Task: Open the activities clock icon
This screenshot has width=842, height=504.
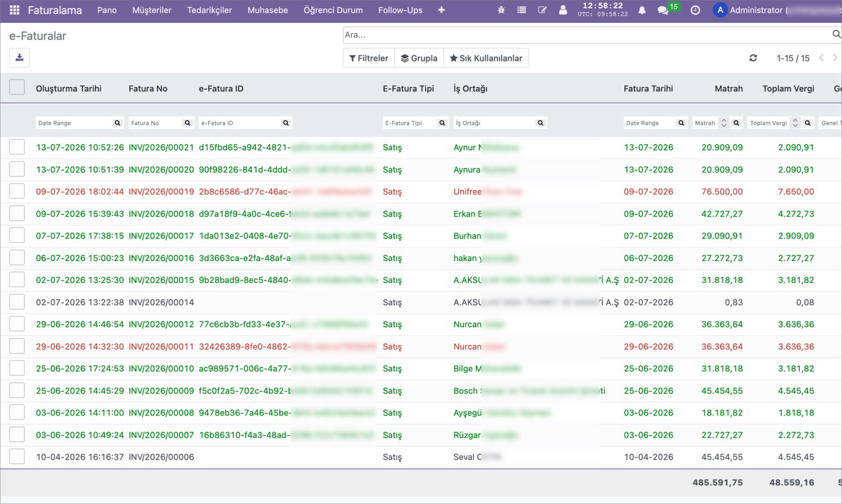Action: click(695, 10)
